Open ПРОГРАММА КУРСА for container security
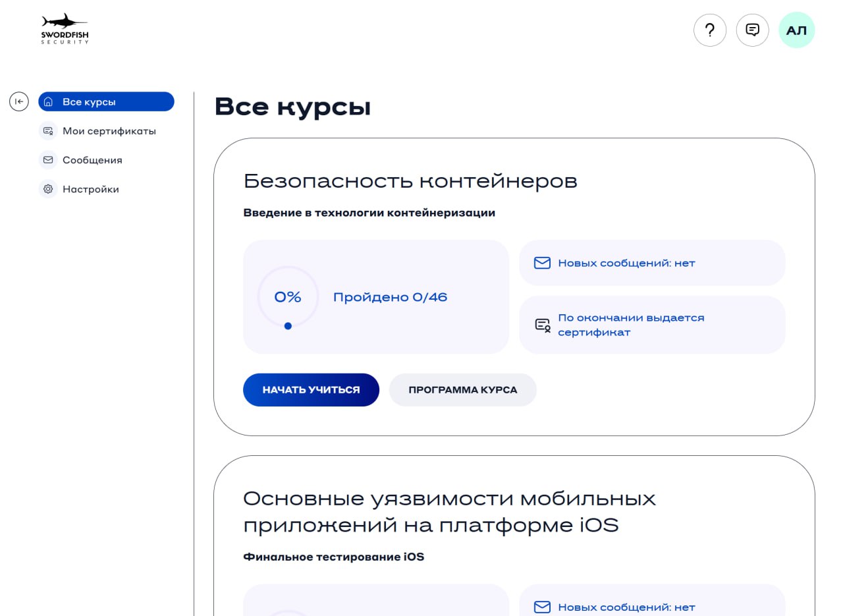The width and height of the screenshot is (843, 616). tap(462, 390)
